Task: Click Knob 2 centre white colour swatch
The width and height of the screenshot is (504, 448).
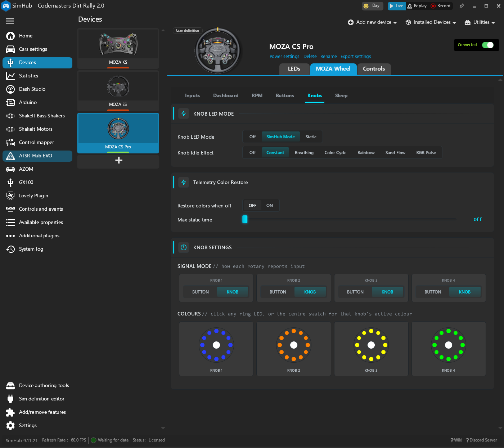Action: coord(294,345)
